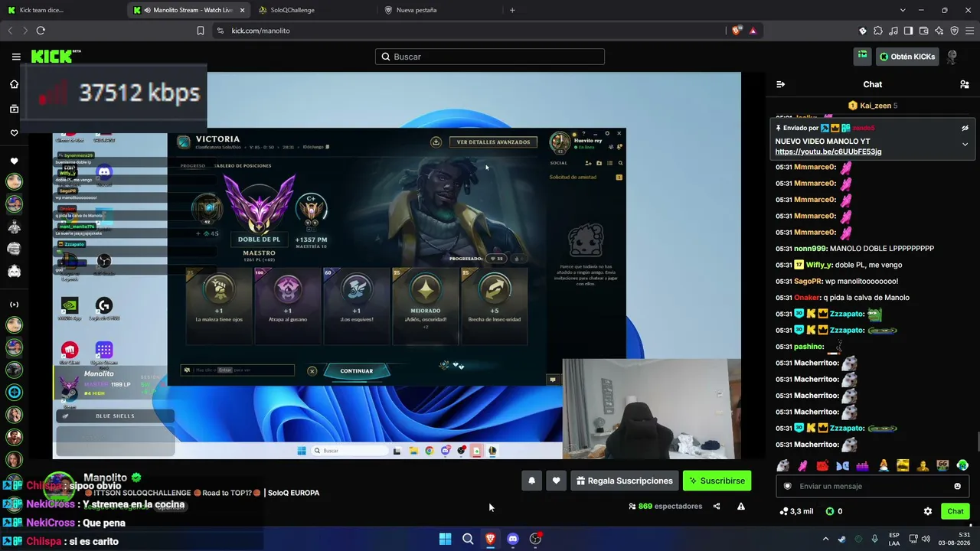Select the pink heart emote in quick emotes
Screen dimensions: 980x551
(802, 465)
